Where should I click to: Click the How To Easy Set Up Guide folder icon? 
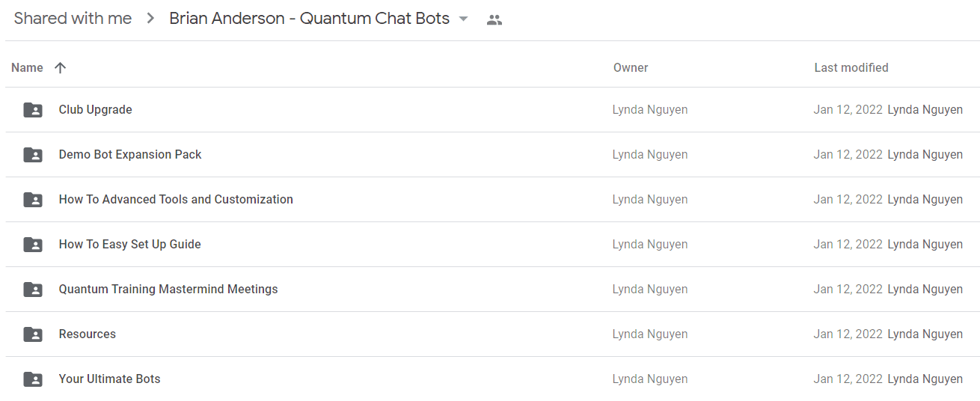33,245
